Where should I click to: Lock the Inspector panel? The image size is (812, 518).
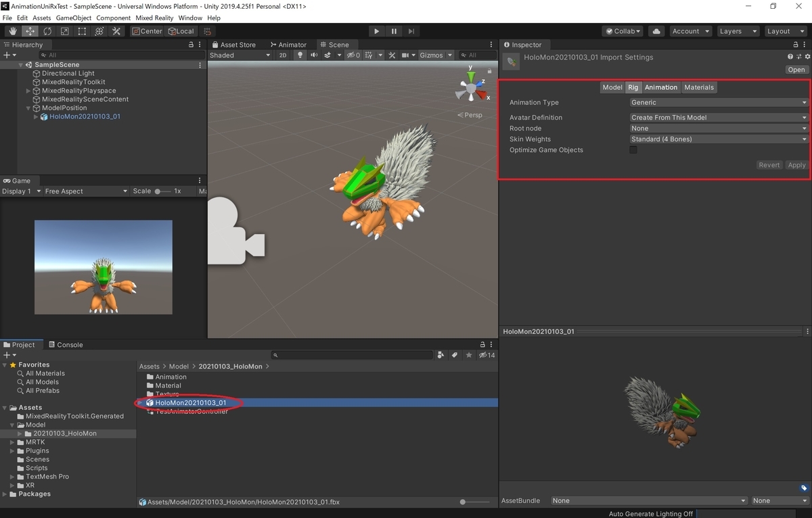click(796, 45)
